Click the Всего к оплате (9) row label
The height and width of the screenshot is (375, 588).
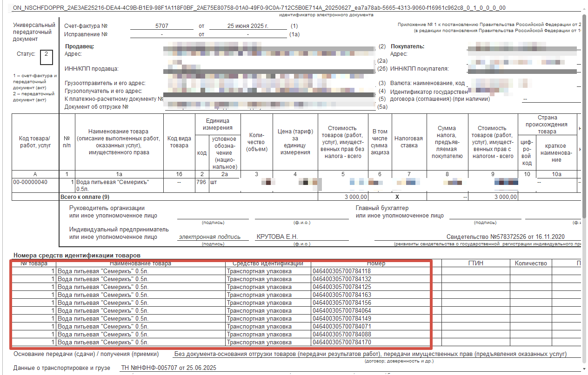[x=85, y=197]
